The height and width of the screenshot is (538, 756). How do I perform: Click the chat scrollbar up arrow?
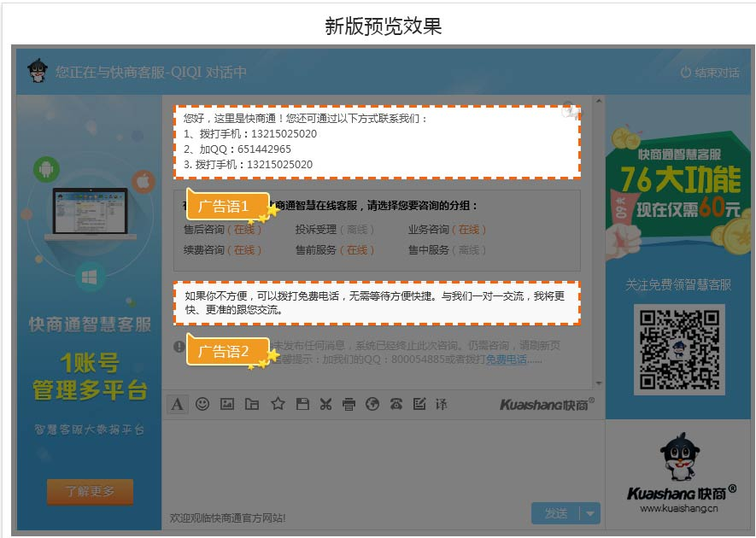coord(598,102)
